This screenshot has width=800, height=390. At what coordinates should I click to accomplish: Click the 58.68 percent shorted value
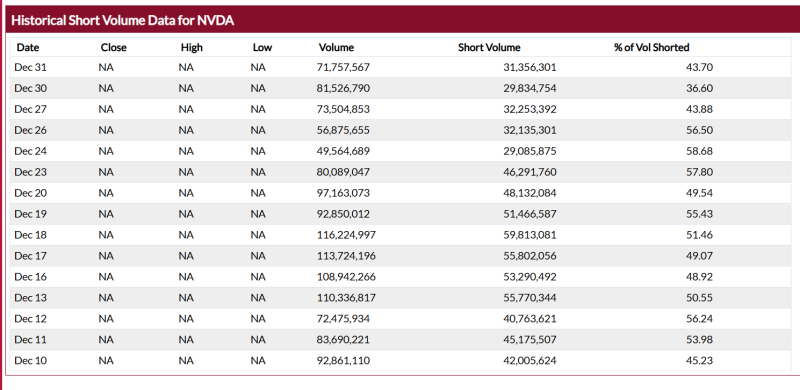click(699, 151)
